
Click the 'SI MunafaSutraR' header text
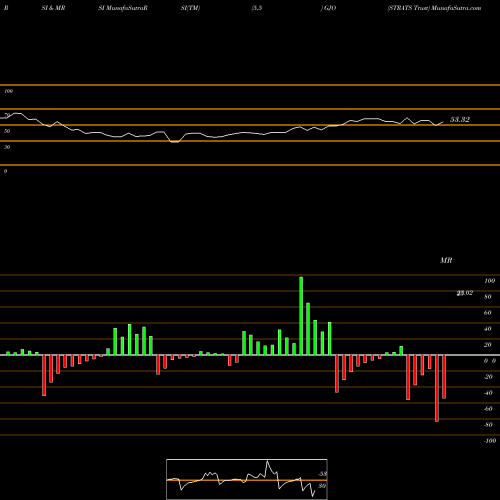pos(123,8)
